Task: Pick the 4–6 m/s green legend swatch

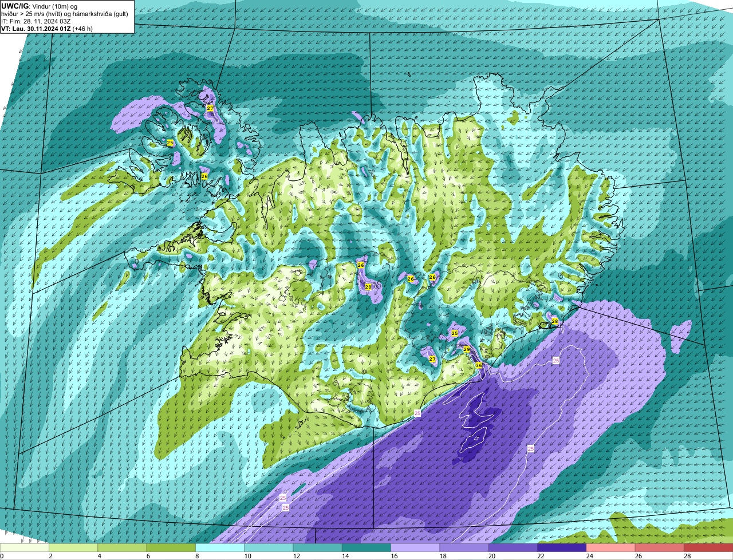Action: (x=122, y=547)
